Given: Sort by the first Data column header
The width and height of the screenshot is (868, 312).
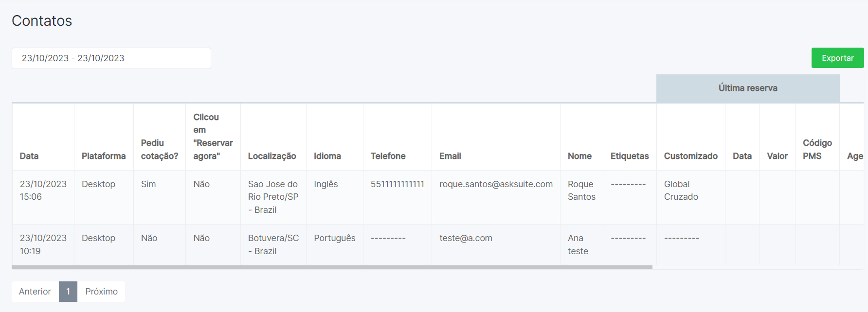Looking at the screenshot, I should tap(29, 156).
